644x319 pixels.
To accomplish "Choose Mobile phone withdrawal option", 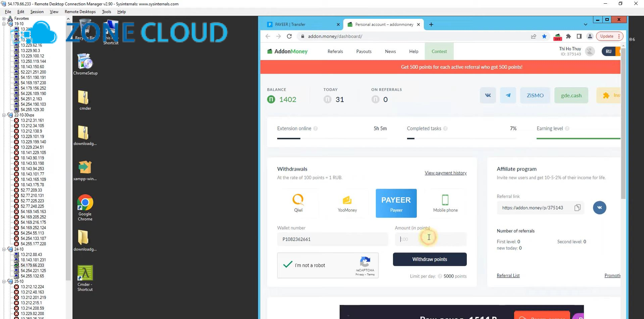I will [x=445, y=203].
